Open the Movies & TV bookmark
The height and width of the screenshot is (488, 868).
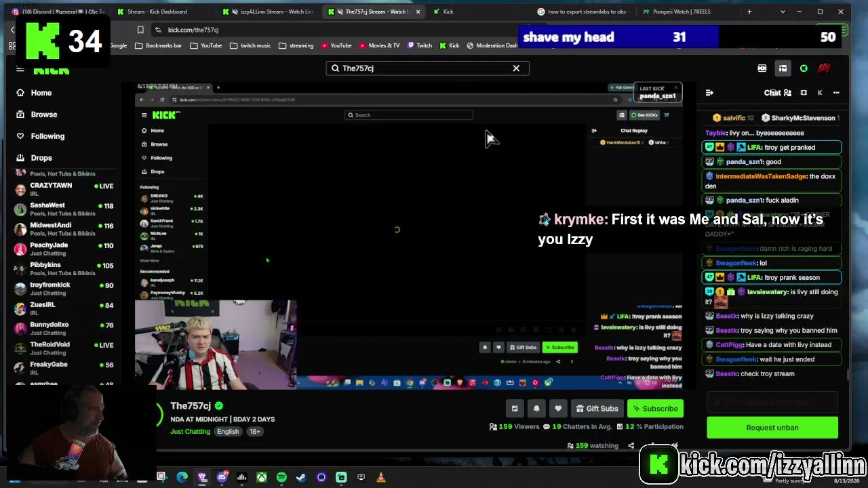click(379, 45)
